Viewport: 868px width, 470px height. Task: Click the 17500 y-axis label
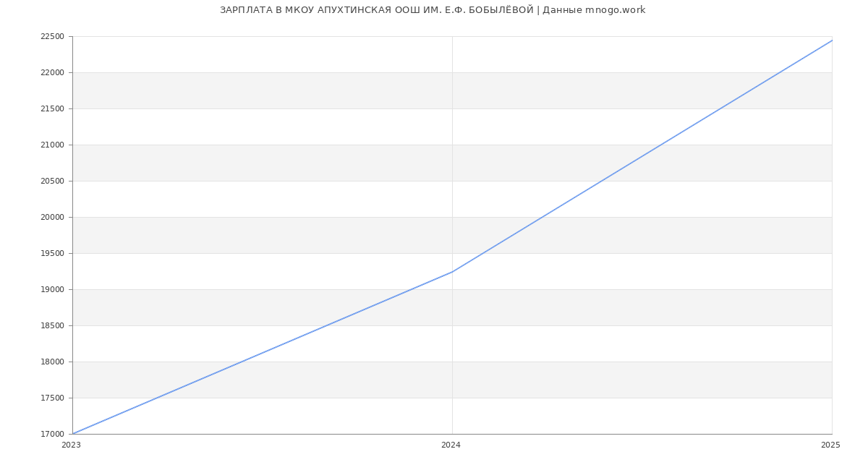53,398
